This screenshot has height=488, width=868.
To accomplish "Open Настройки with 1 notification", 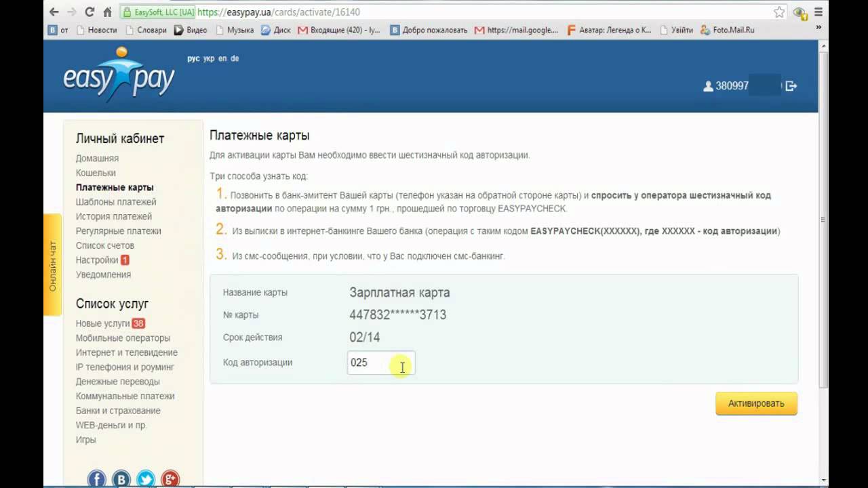I will point(102,260).
